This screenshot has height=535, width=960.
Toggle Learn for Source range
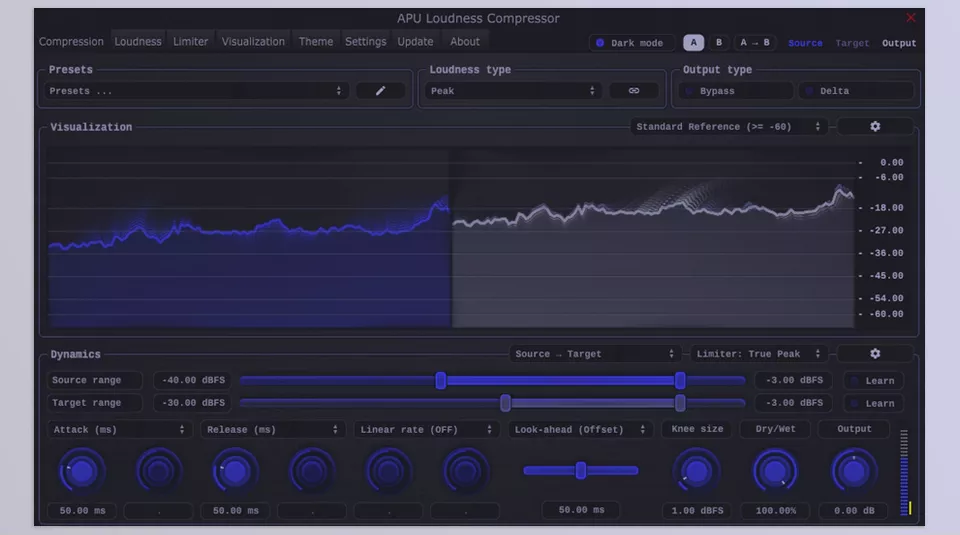[873, 380]
